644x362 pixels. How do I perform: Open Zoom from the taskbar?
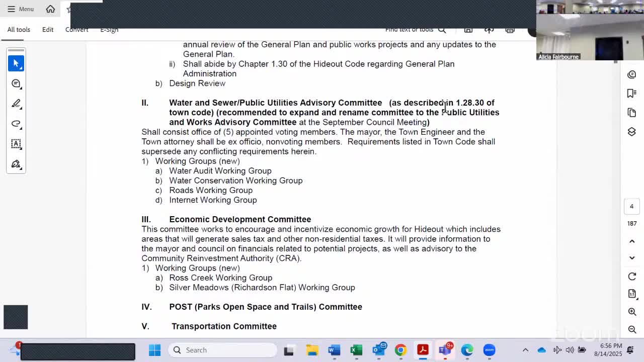coord(489,350)
